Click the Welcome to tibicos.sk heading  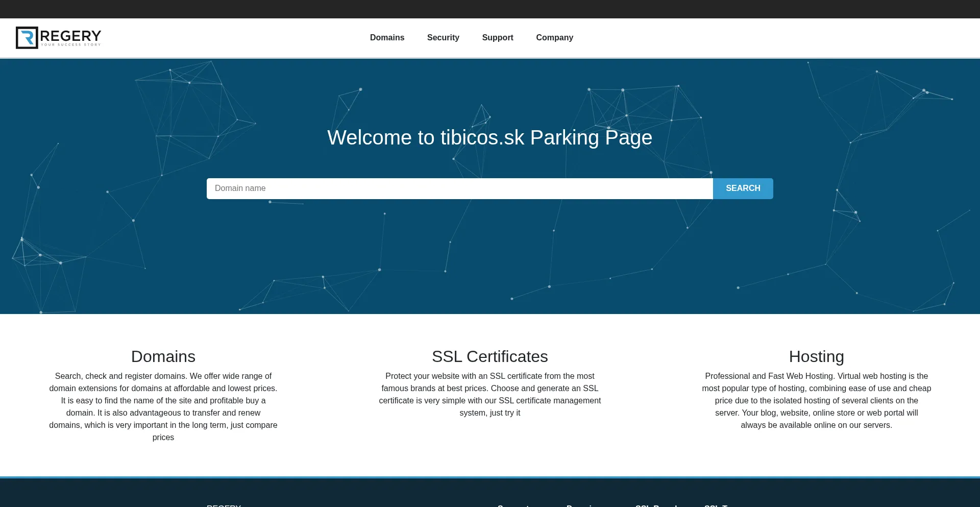[489, 138]
